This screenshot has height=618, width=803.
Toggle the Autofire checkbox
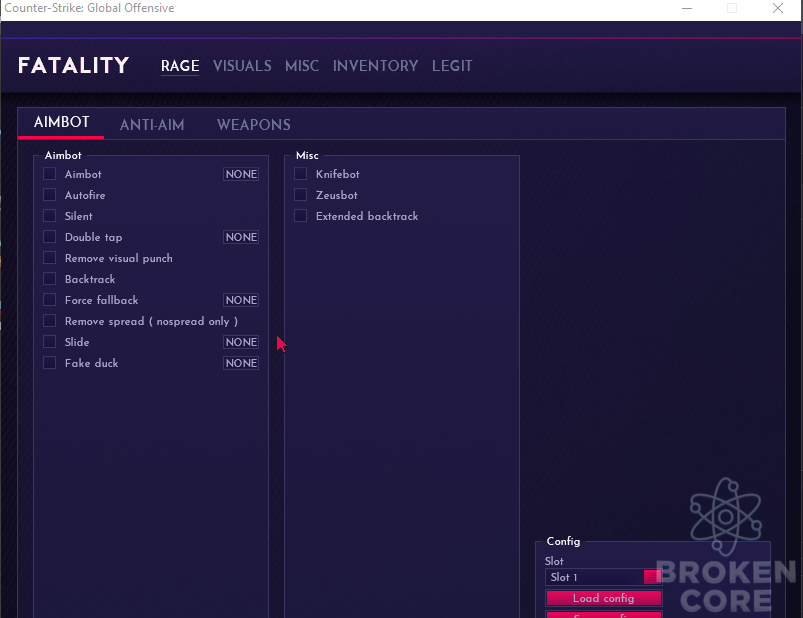[x=50, y=195]
